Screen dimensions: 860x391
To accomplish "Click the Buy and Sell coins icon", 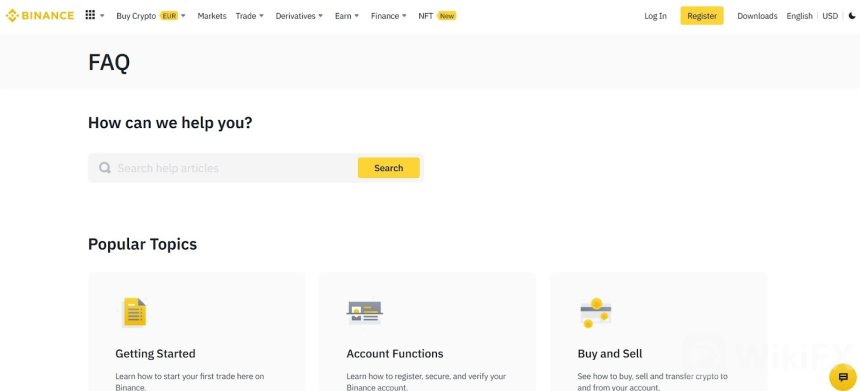I will click(596, 313).
